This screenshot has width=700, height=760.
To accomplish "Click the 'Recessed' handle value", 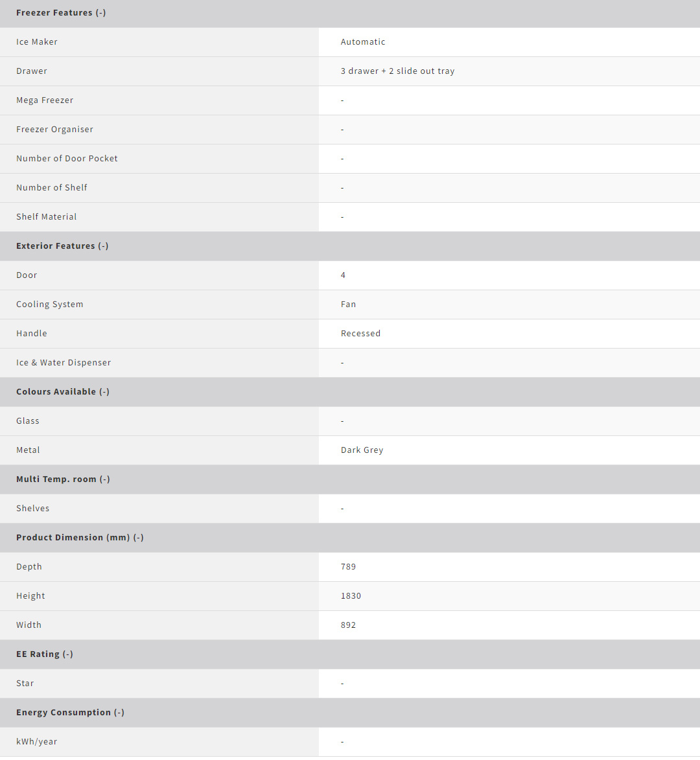I will (360, 334).
